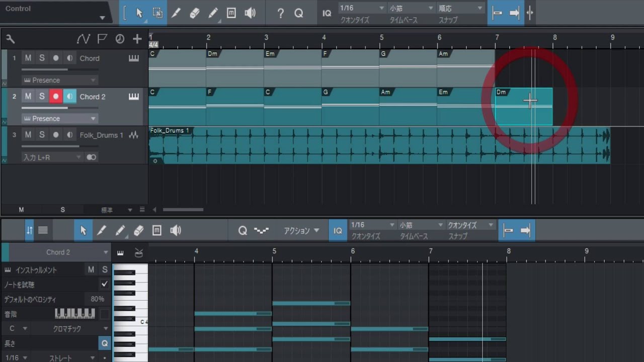The image size is (644, 362).
Task: Add a track with the plus icon
Action: point(137,39)
